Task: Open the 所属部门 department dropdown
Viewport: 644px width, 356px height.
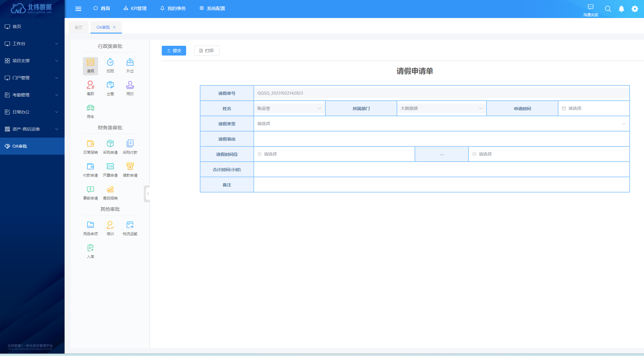Action: (x=441, y=108)
